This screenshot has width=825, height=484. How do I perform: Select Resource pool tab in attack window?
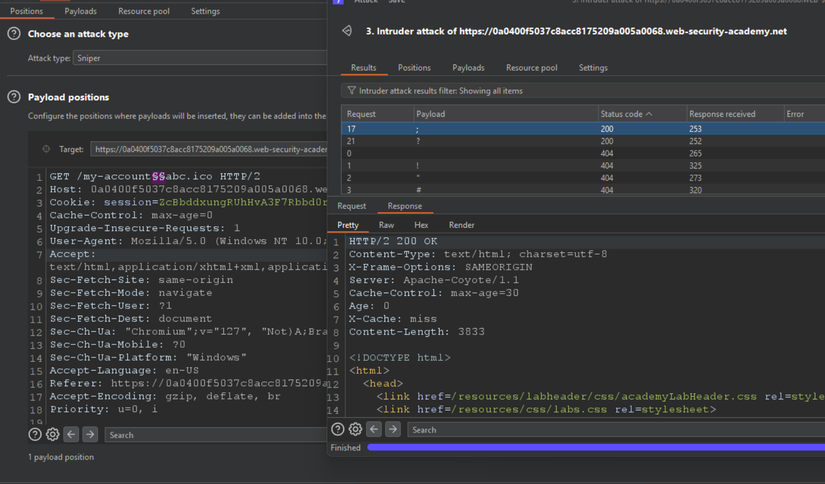531,68
